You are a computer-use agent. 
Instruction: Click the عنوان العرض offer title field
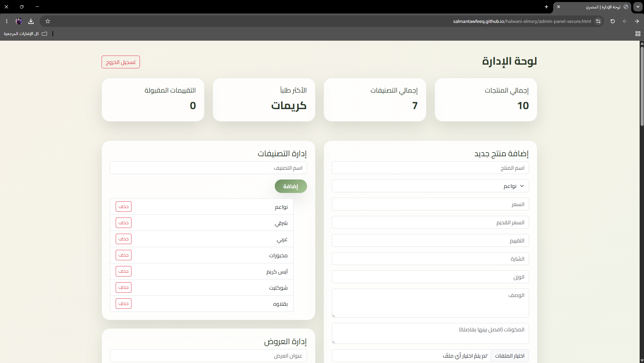[x=208, y=356]
